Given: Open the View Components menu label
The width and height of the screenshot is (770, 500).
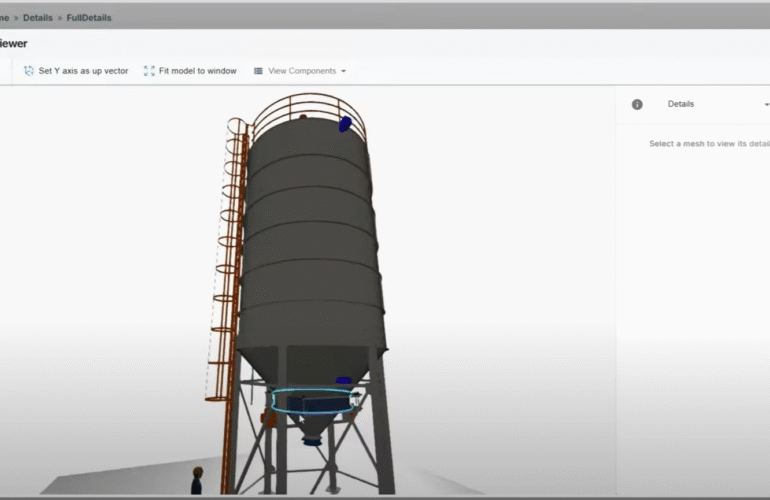Looking at the screenshot, I should (x=302, y=71).
